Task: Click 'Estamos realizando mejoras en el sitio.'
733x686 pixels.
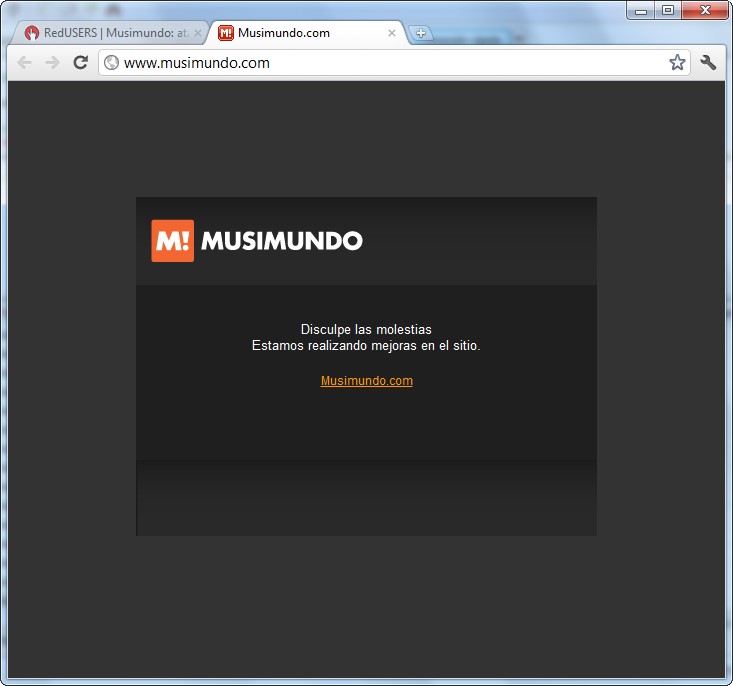Action: coord(366,346)
